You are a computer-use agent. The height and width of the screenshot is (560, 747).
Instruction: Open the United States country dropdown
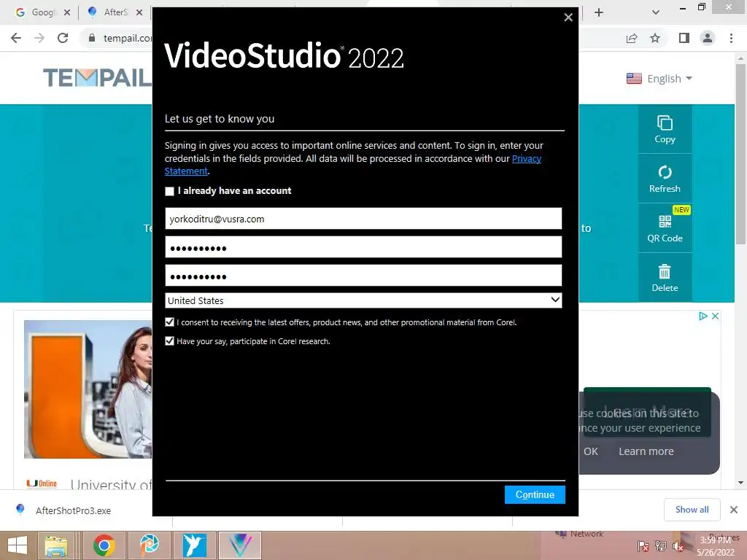tap(363, 300)
